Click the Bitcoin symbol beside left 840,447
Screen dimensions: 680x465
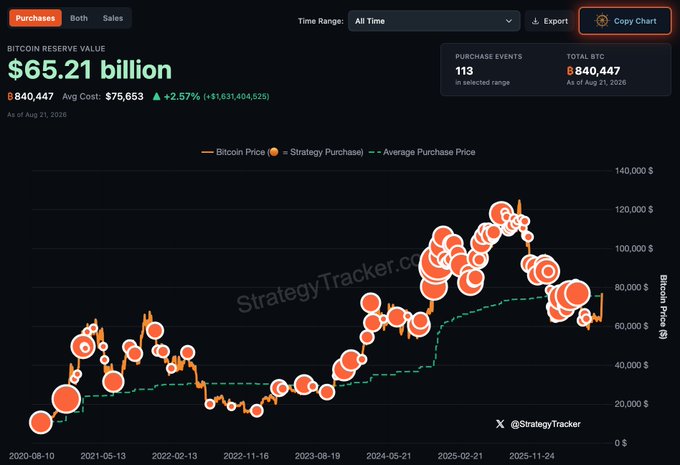10,96
